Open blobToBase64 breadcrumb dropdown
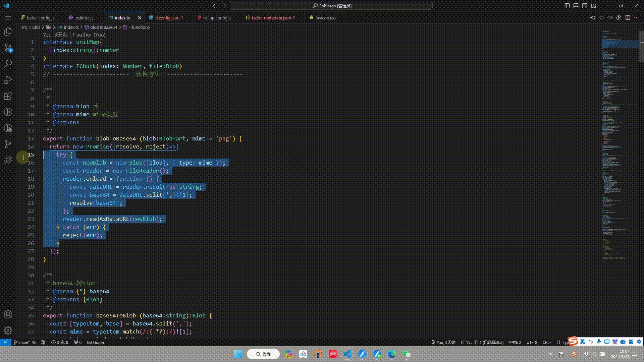This screenshot has width=644, height=362. coord(104,27)
